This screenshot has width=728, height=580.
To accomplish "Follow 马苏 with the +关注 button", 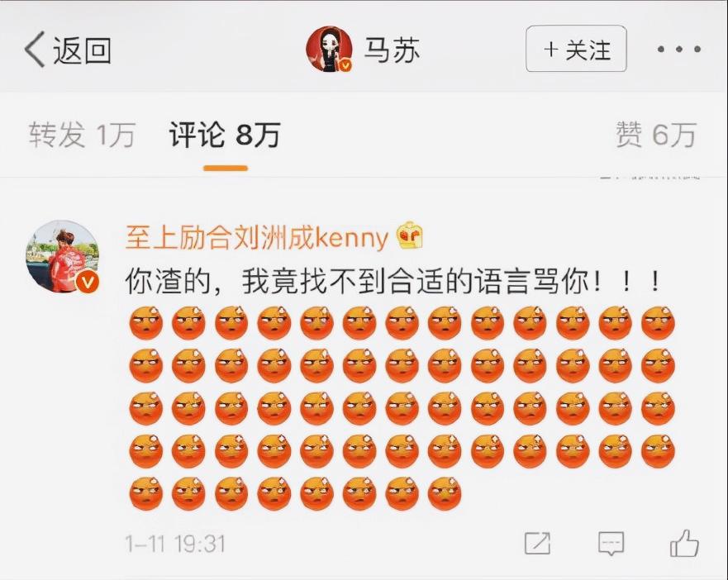I will (576, 49).
